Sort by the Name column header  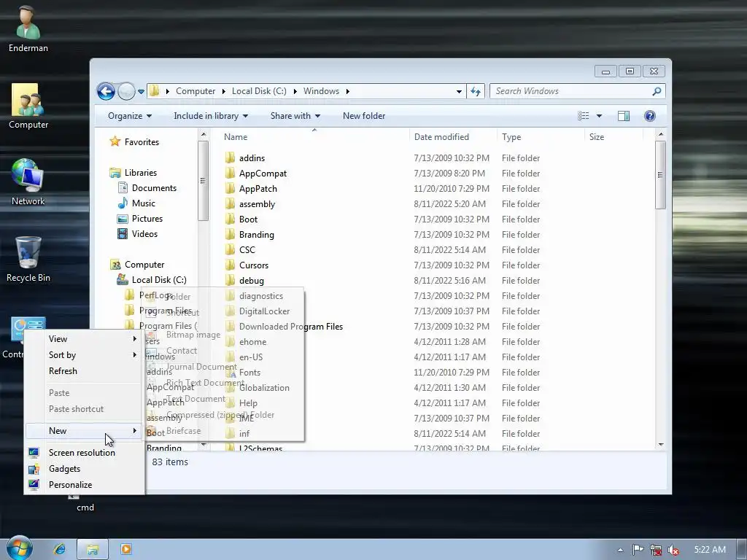314,136
